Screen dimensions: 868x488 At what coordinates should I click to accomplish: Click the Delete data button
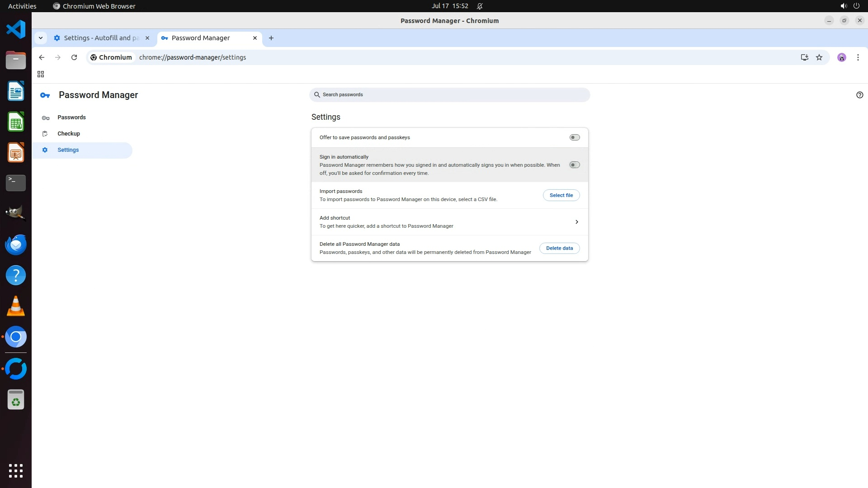click(x=559, y=248)
